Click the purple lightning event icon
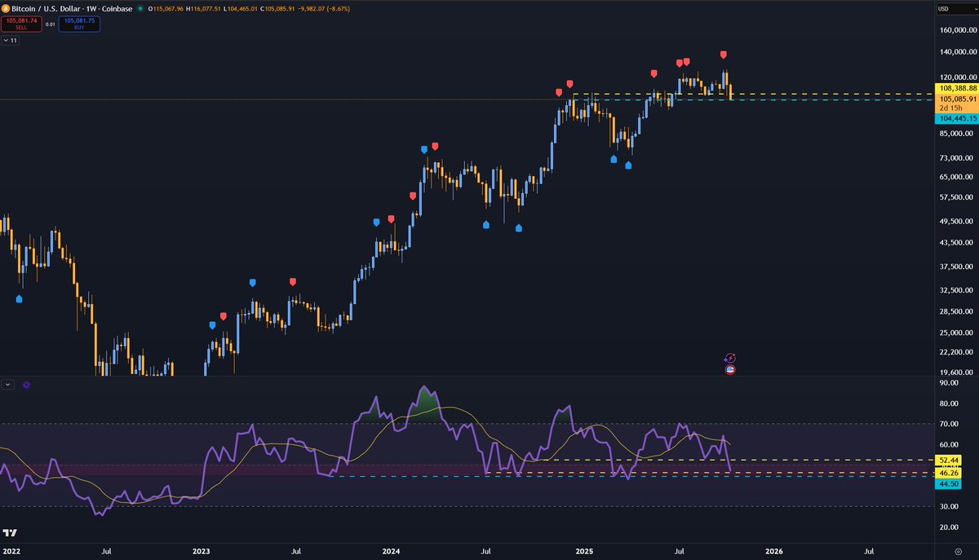979x560 pixels. coord(730,358)
